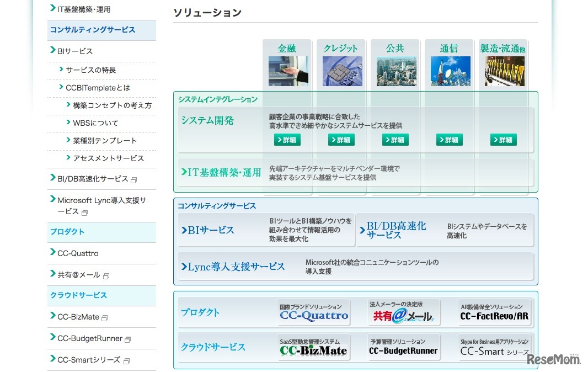Image resolution: width=588 pixels, height=372 pixels.
Task: Select the 公共 industry image
Action: pyautogui.click(x=395, y=70)
